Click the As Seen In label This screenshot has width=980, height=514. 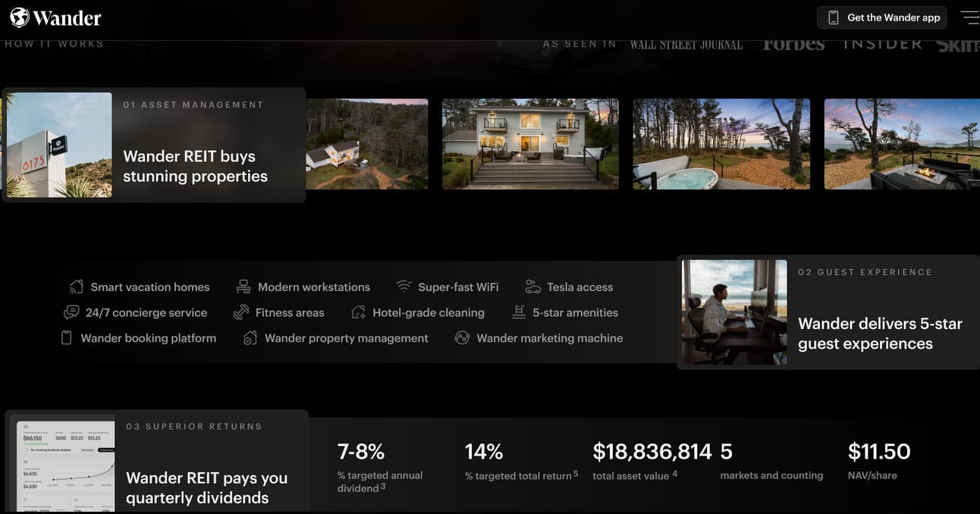coord(580,44)
